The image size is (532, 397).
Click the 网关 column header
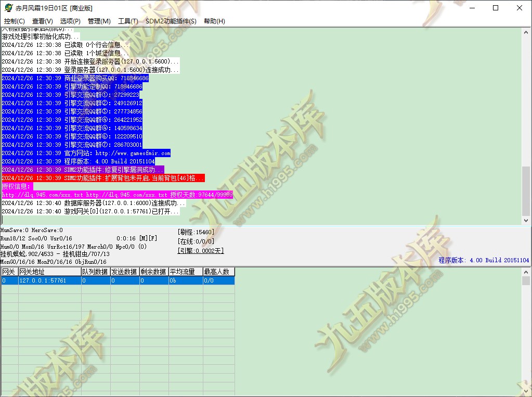[x=9, y=272]
